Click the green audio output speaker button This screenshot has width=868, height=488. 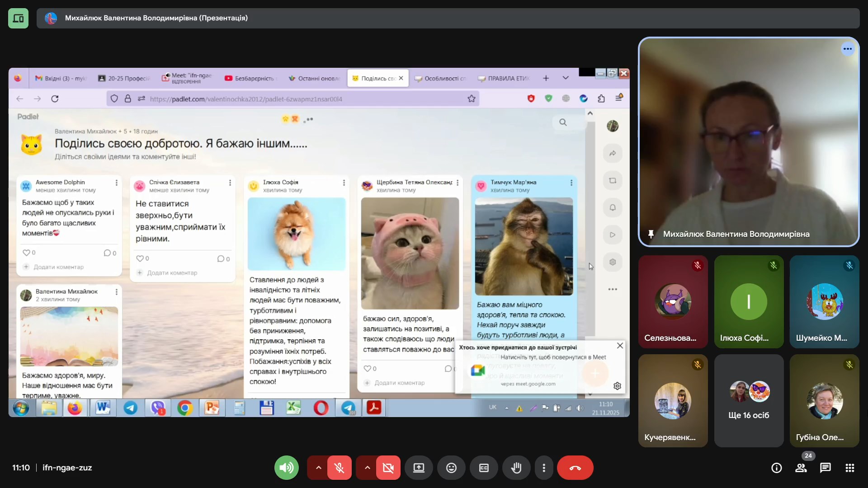coord(287,468)
